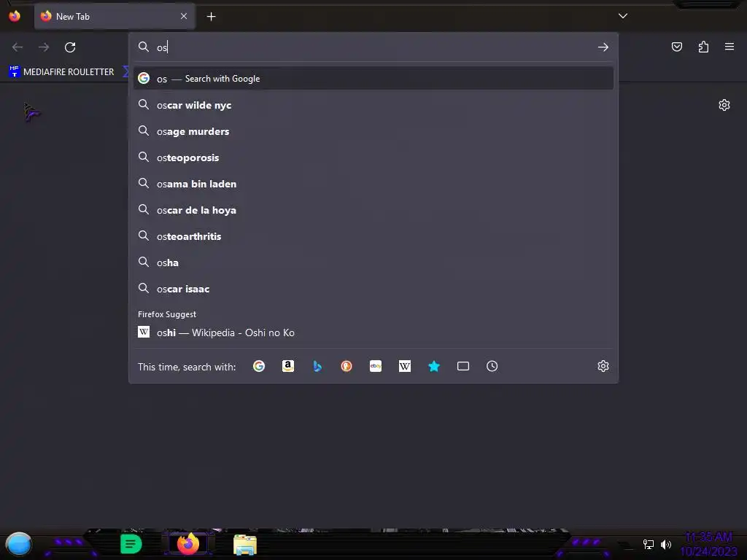
Task: Choose the 'oscar isaac' suggestion
Action: click(x=373, y=289)
